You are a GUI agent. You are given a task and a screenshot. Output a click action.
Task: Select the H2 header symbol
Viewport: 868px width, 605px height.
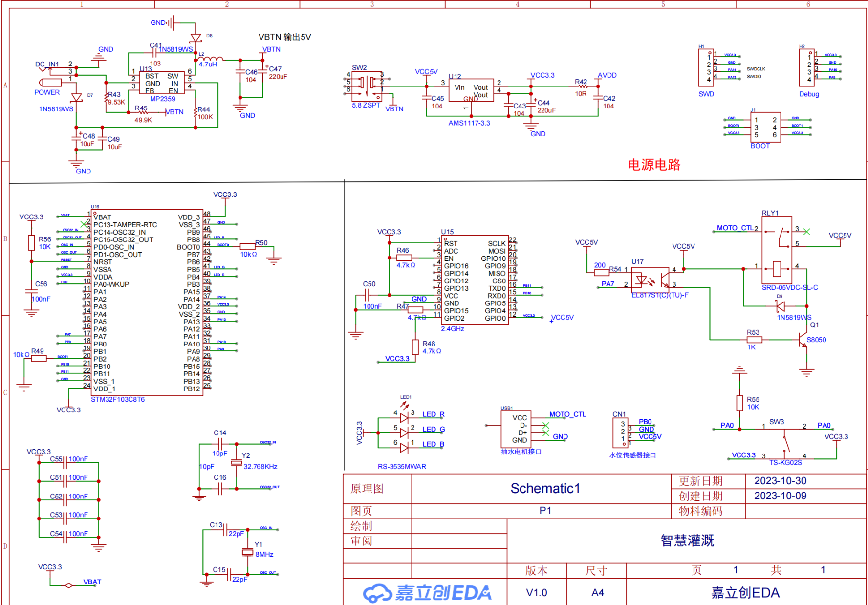[807, 68]
